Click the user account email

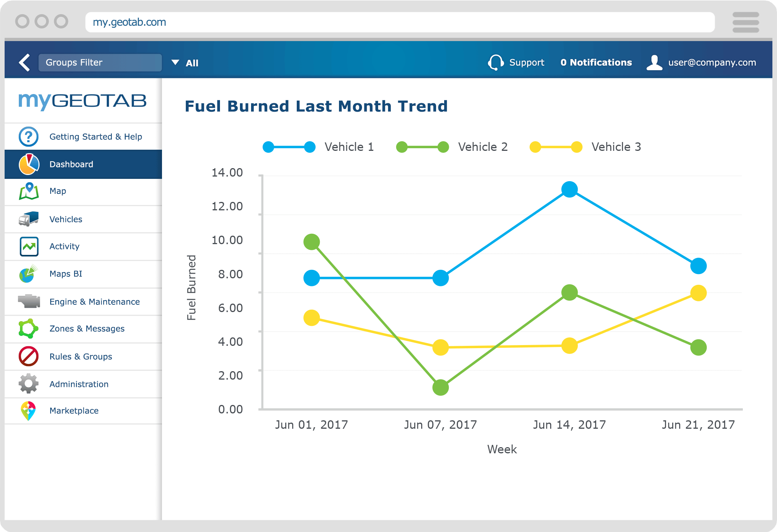pos(709,63)
